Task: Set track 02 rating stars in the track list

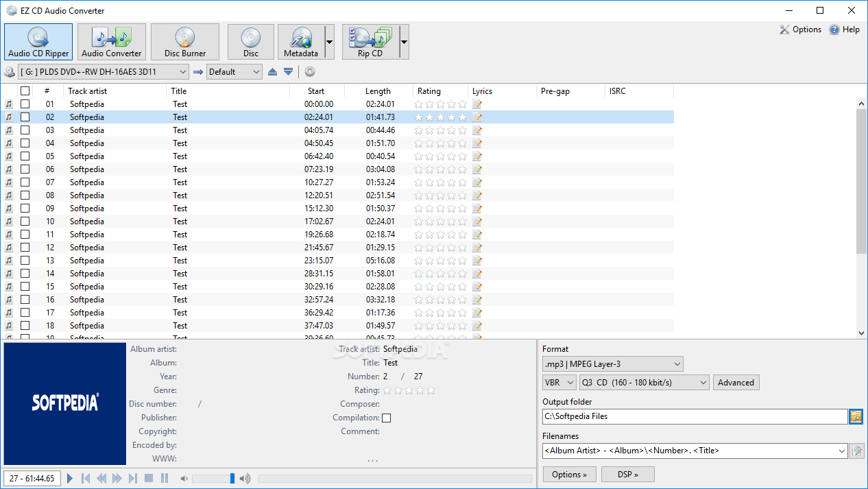Action: [x=441, y=117]
